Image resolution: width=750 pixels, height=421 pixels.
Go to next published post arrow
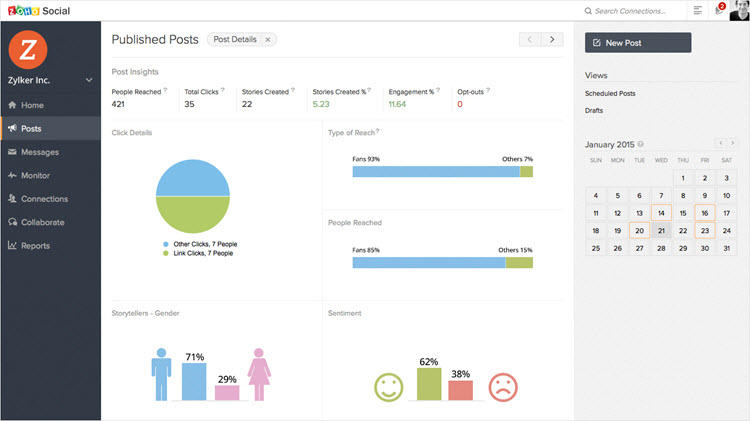552,39
